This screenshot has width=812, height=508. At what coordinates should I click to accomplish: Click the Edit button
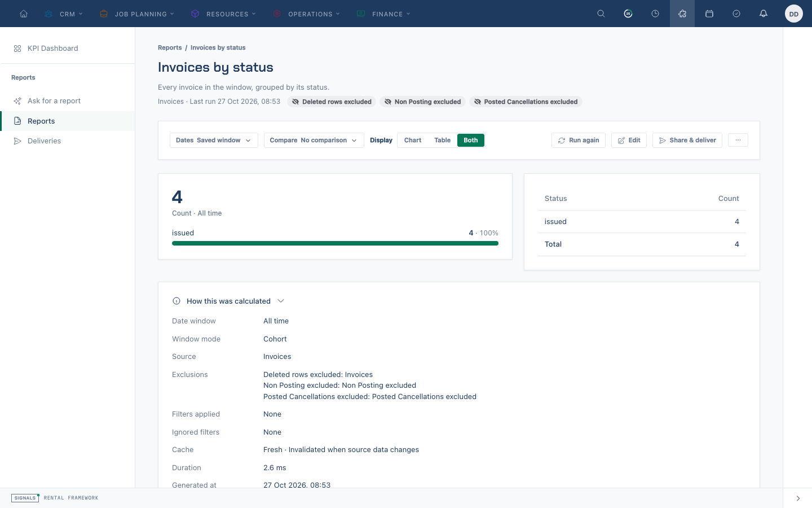click(629, 140)
